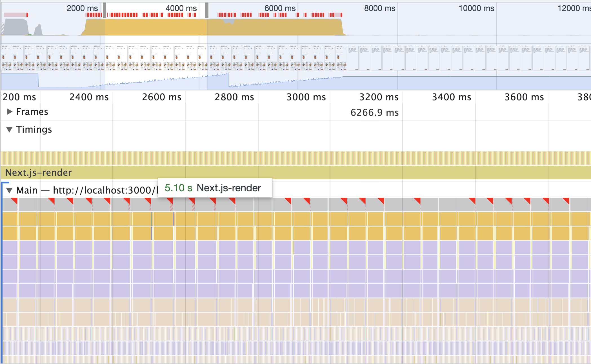This screenshot has width=591, height=364.
Task: Click the 5.10 s Next.js-render tooltip
Action: pos(215,188)
